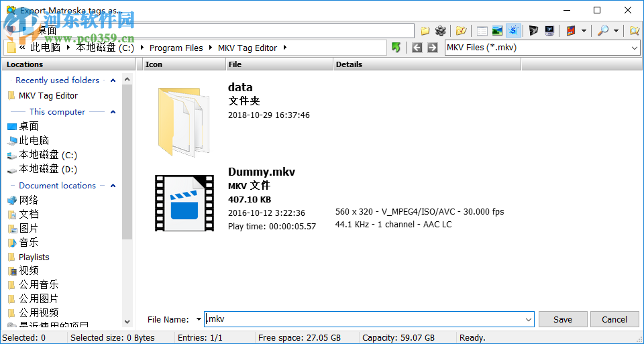Click the « chevron at breadcrumb start

point(22,48)
